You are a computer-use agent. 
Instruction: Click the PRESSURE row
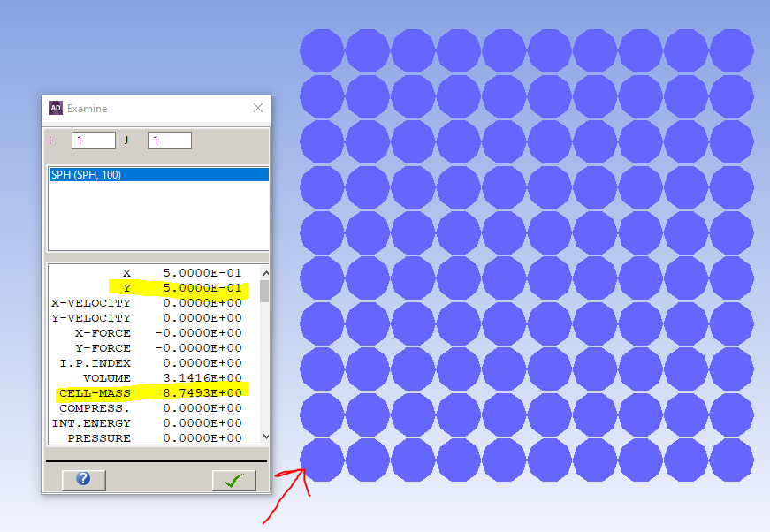(155, 438)
